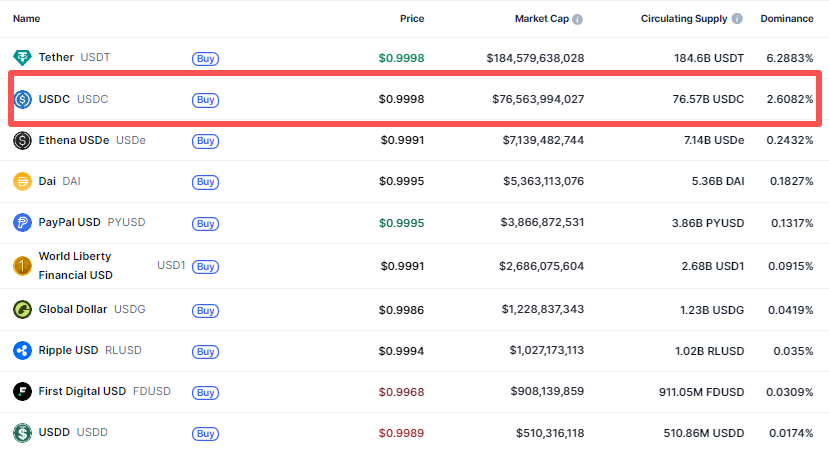Click the Global Dollar coin logo
Viewport: 829px width, 453px height.
click(22, 310)
